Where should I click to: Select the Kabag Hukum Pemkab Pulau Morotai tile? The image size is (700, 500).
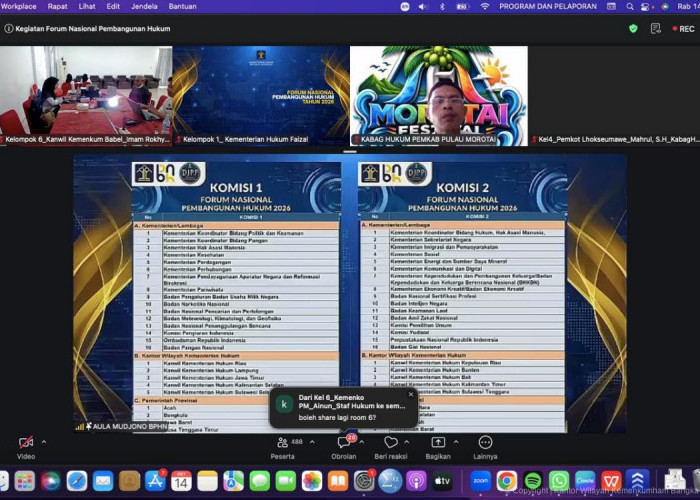438,96
